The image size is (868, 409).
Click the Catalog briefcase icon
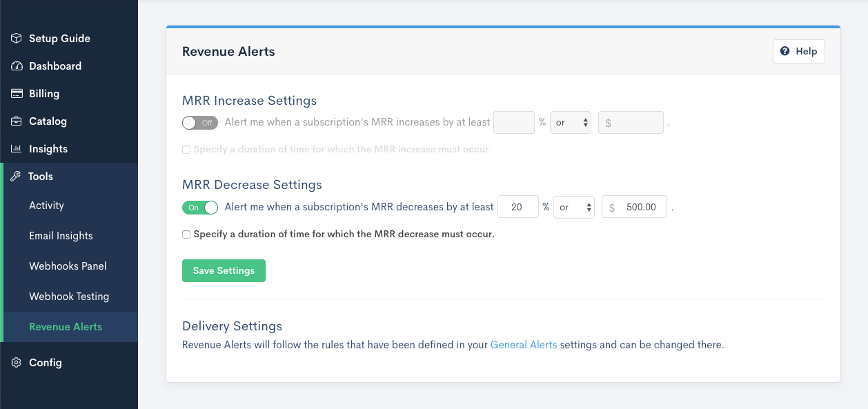tap(17, 121)
